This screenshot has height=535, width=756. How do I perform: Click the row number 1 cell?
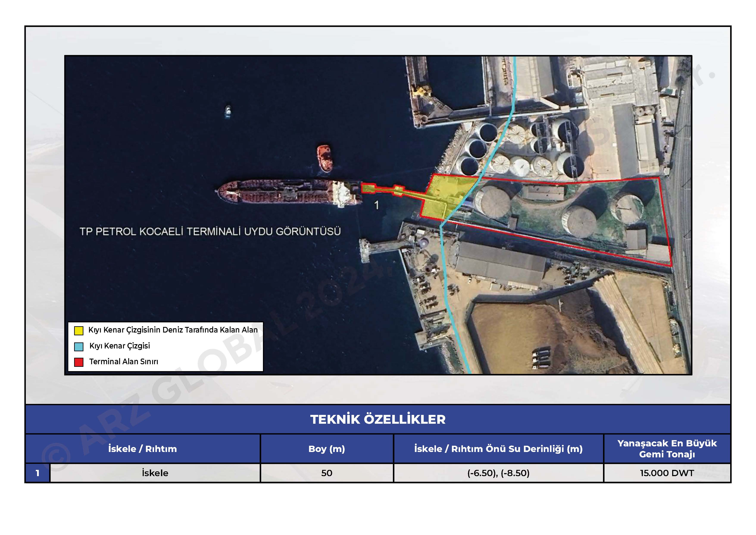point(37,473)
